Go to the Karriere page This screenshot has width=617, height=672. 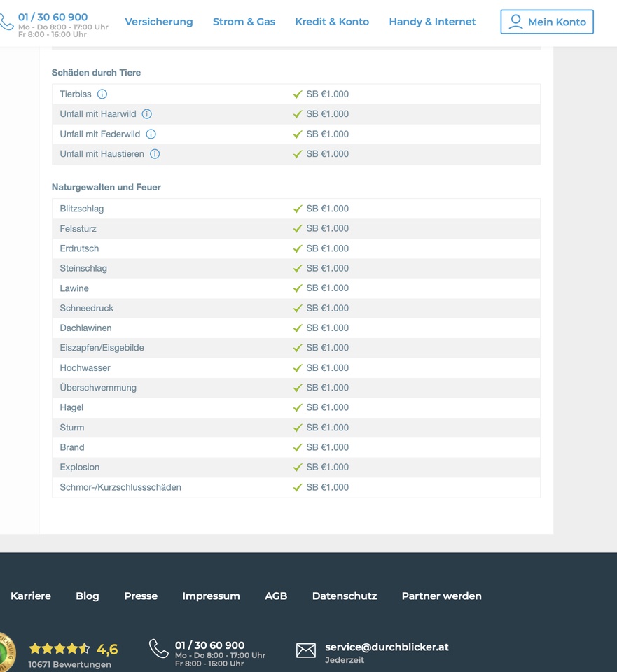(x=31, y=596)
